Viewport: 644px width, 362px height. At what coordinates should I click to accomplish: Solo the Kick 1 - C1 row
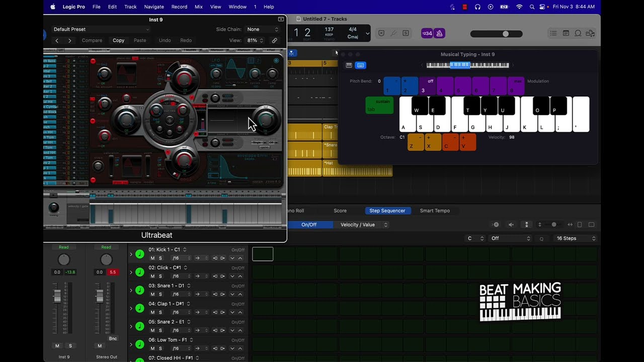[160, 258]
